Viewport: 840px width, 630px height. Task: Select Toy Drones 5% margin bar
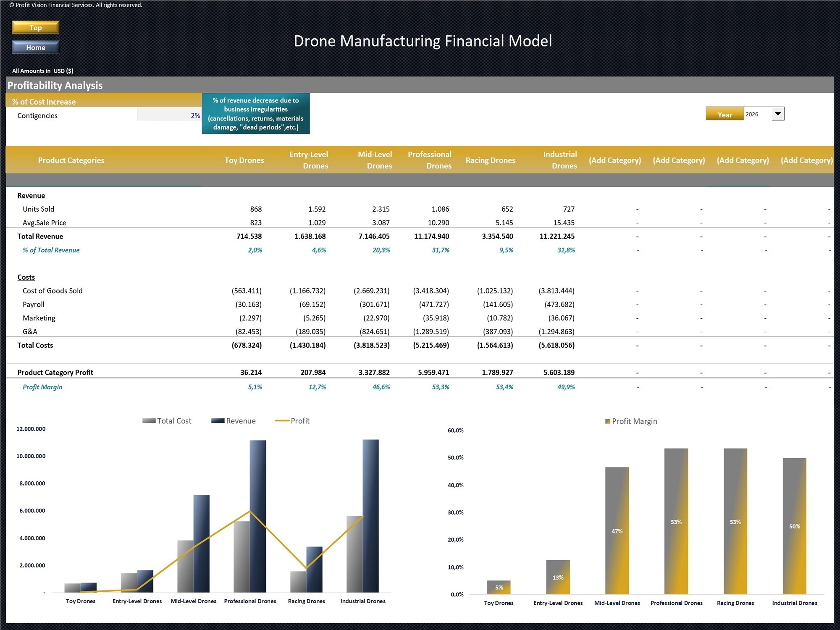[499, 587]
